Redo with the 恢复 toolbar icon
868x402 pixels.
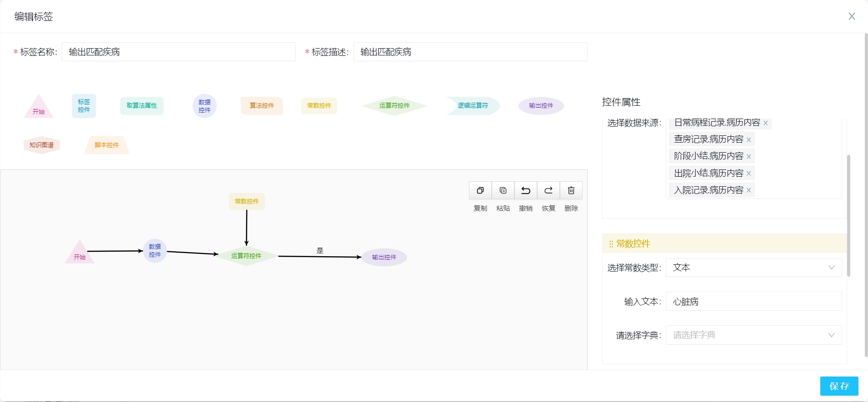coord(549,191)
